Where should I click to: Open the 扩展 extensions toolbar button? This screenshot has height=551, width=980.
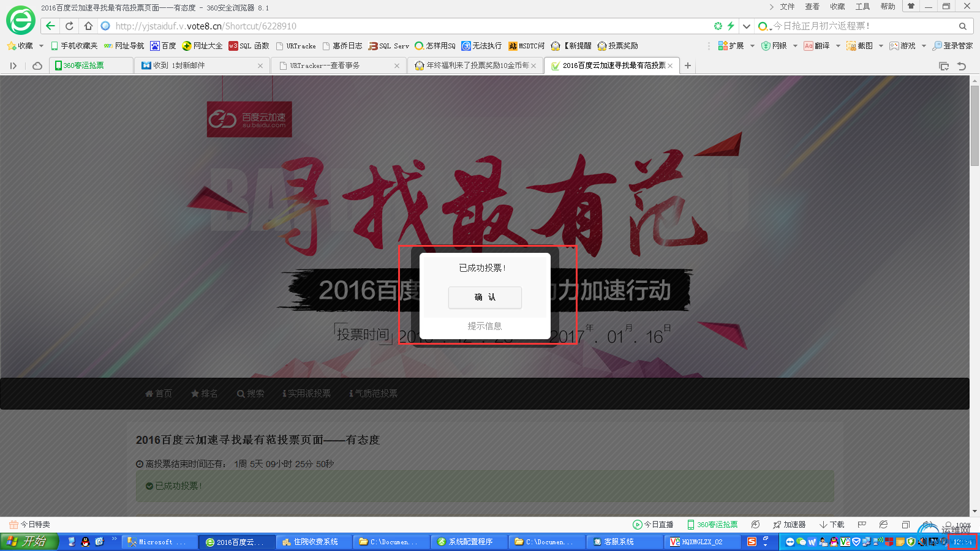click(731, 46)
